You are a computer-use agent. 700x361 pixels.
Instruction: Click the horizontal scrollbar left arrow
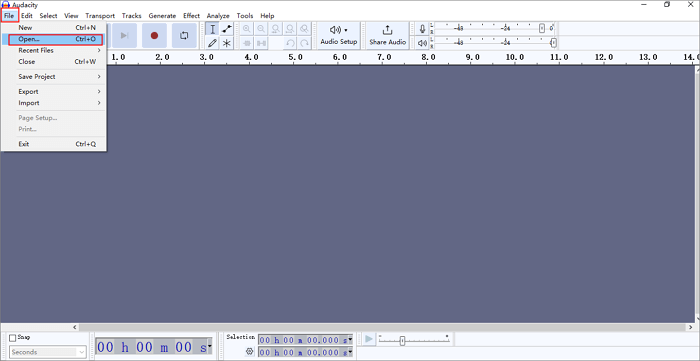(75, 327)
